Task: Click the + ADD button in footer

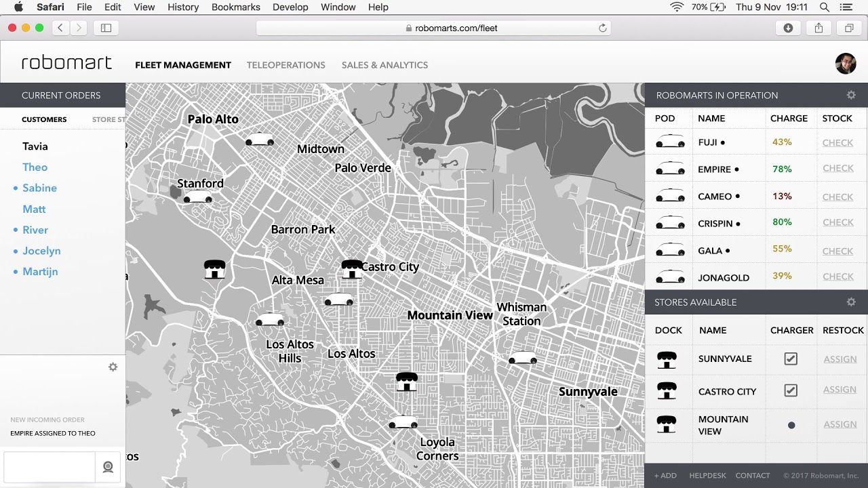Action: (x=665, y=476)
